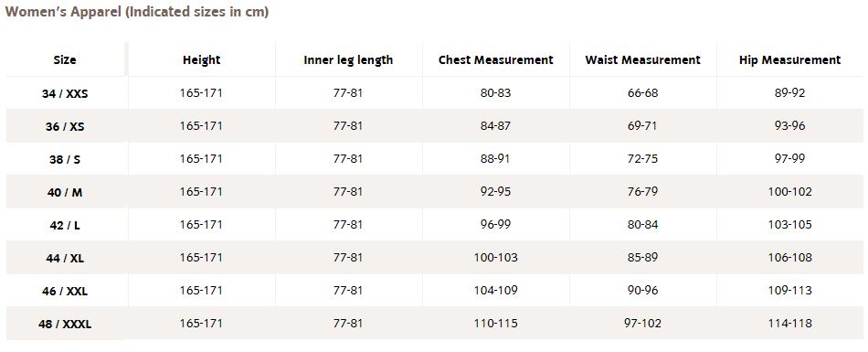The width and height of the screenshot is (868, 352).
Task: Click chest value 100-103 for XL
Action: (x=496, y=257)
